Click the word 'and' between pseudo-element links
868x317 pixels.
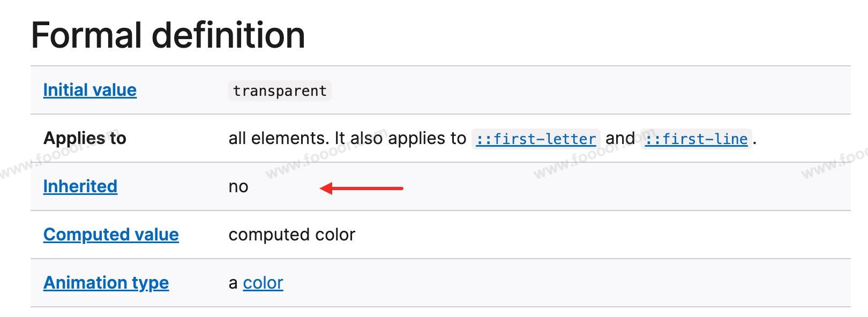[x=620, y=138]
